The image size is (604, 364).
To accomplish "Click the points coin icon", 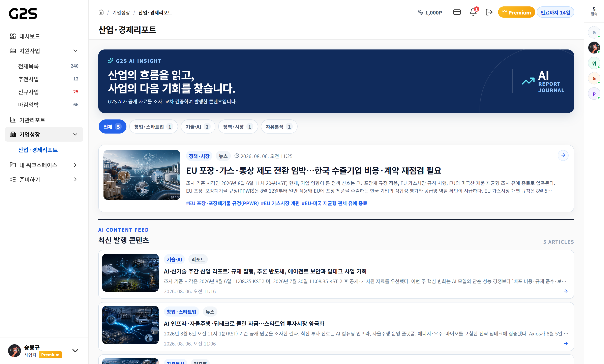I will point(420,12).
